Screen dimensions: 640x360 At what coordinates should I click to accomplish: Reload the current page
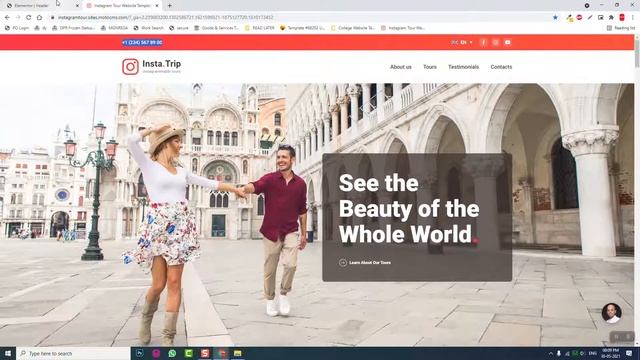(x=29, y=18)
